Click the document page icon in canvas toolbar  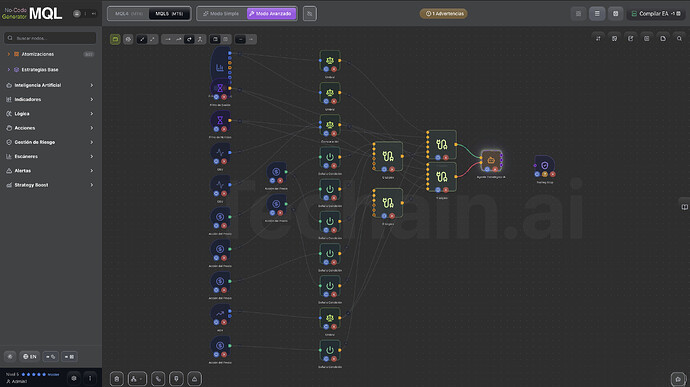pyautogui.click(x=663, y=39)
